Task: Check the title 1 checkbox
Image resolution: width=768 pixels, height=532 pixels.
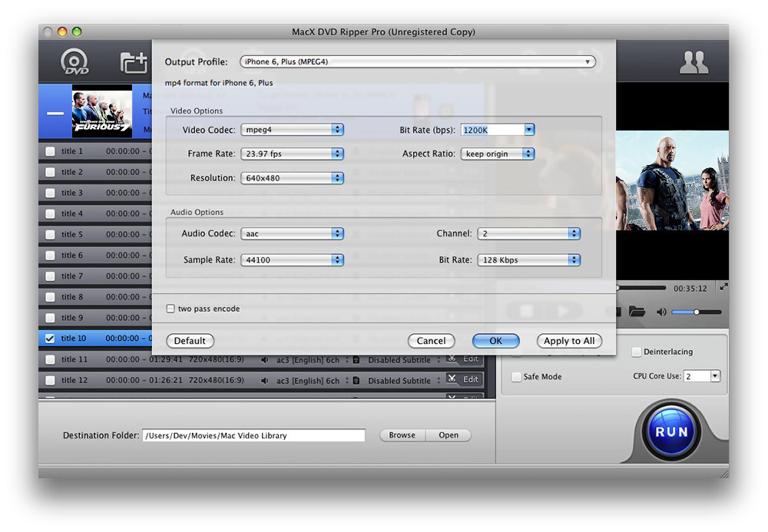Action: pos(50,151)
